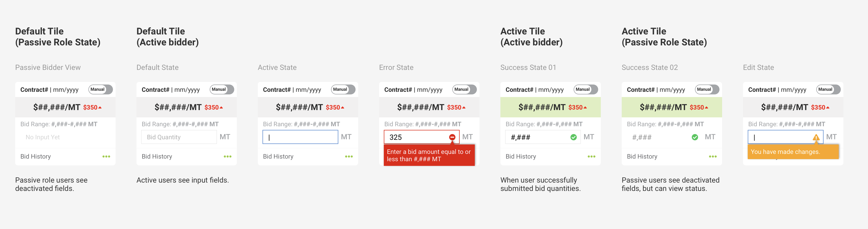
Task: Click 'You have made changes.' notification
Action: click(x=793, y=152)
